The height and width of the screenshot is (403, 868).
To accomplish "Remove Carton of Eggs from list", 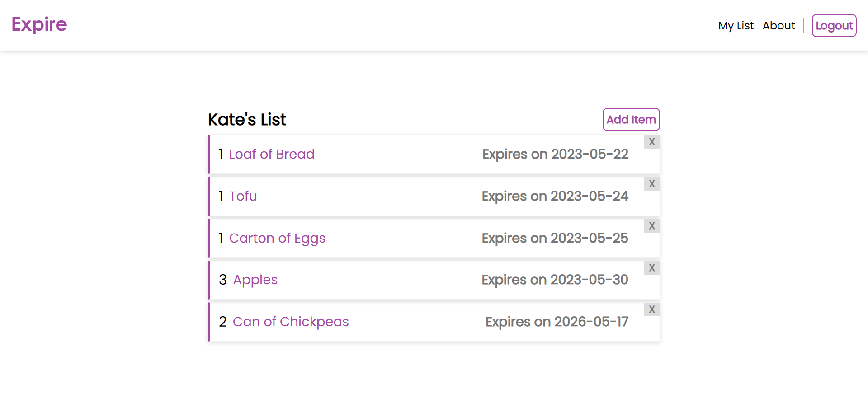I will (x=651, y=226).
